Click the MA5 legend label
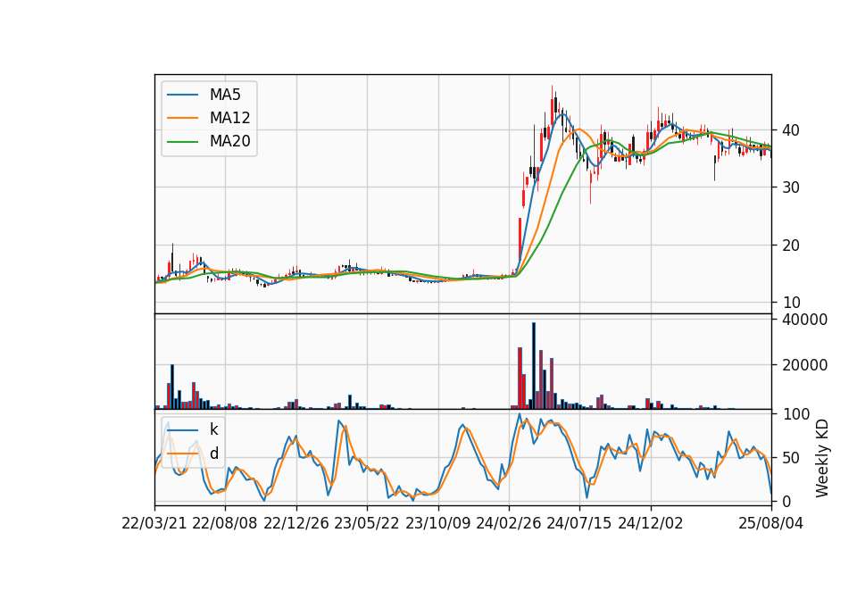Image resolution: width=857 pixels, height=616 pixels. point(225,95)
